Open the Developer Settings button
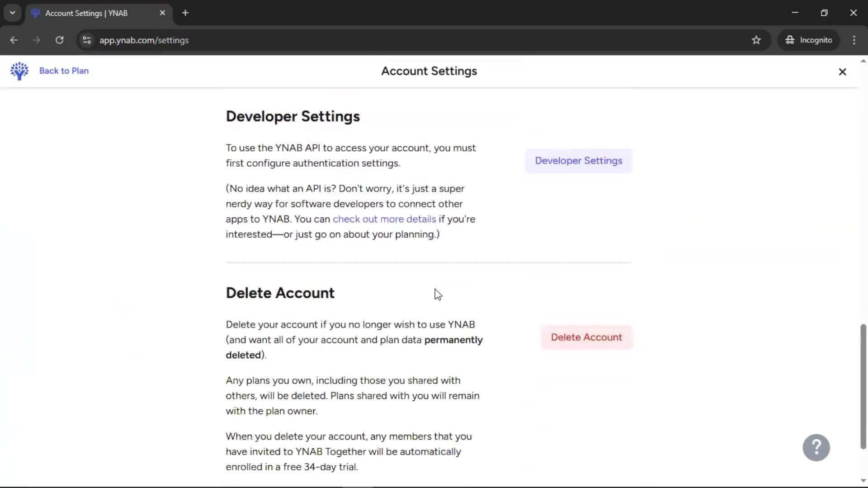The height and width of the screenshot is (488, 868). [578, 161]
